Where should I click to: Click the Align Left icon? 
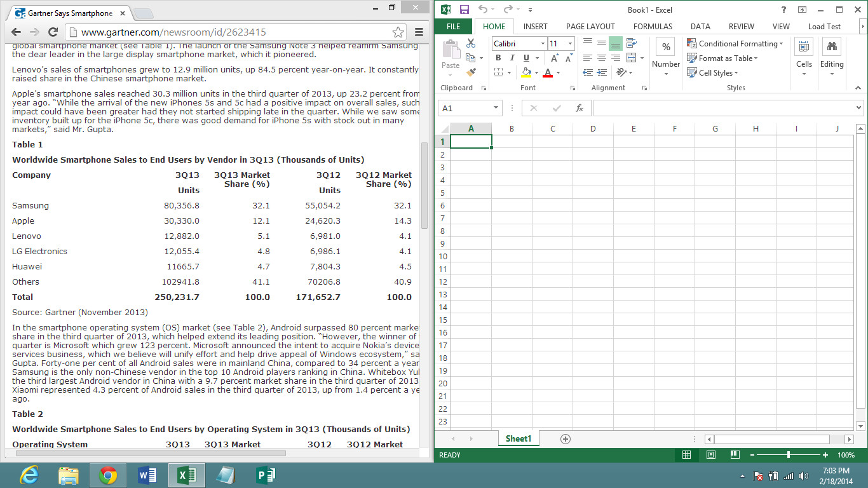point(588,58)
